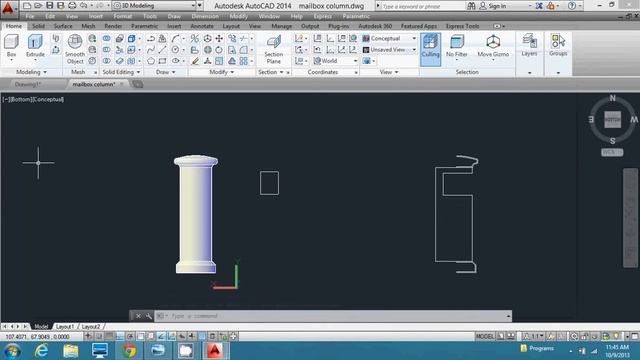Open the Section Plane tool

point(273,49)
